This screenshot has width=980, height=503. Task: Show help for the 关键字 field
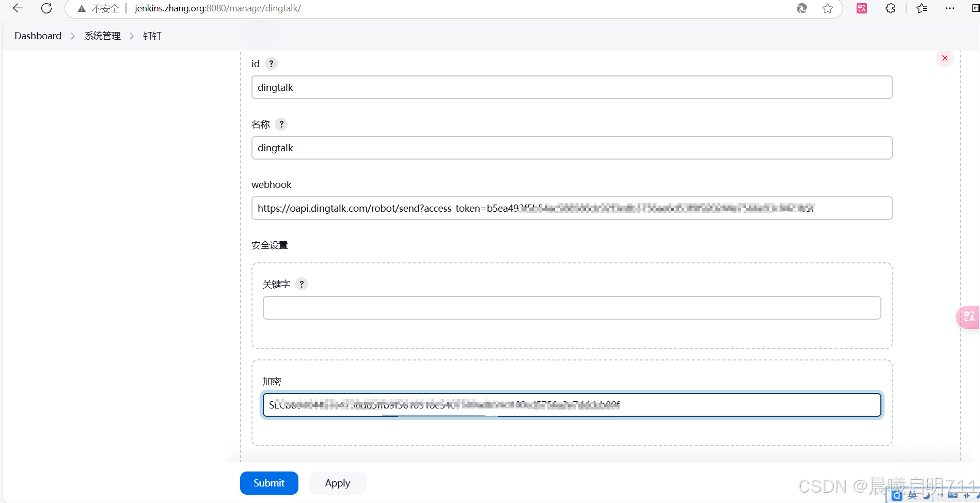coord(302,284)
